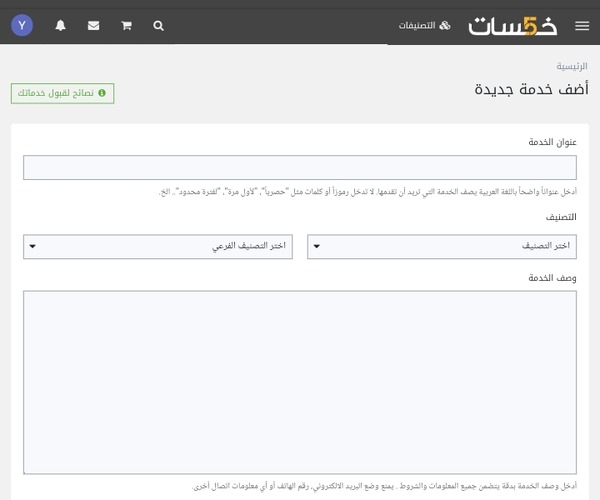The width and height of the screenshot is (600, 500).
Task: Show notifications via the bell icon
Action: coord(60,25)
